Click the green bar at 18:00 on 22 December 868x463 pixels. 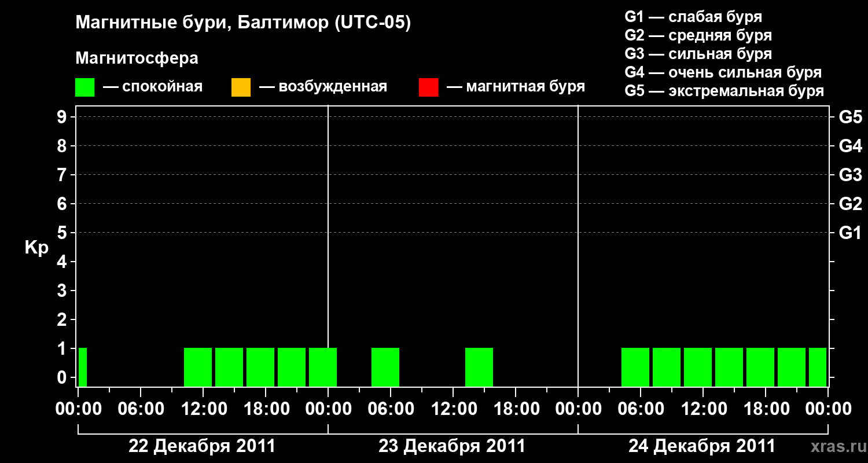pos(260,367)
